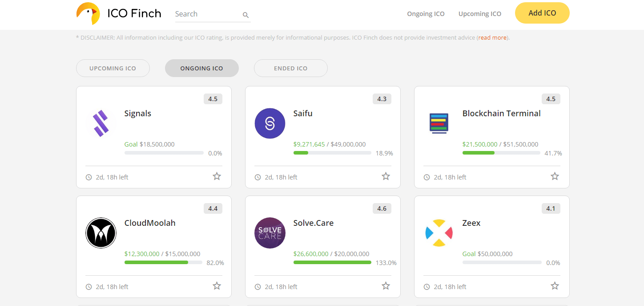Favorite Signals with the star

pos(217,176)
